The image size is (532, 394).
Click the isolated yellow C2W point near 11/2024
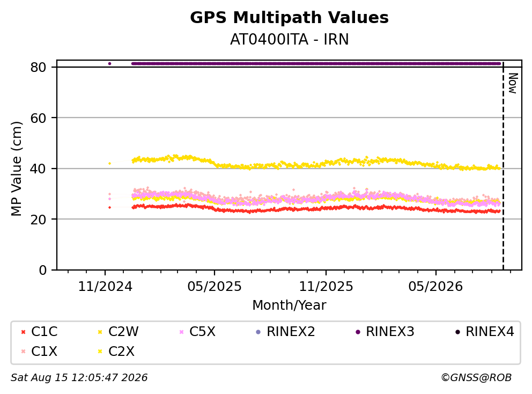click(109, 163)
